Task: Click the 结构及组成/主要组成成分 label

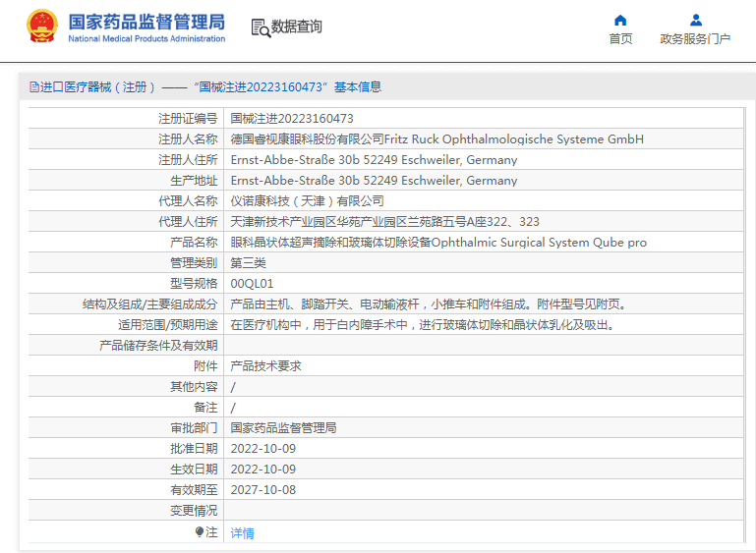Action: pos(150,304)
